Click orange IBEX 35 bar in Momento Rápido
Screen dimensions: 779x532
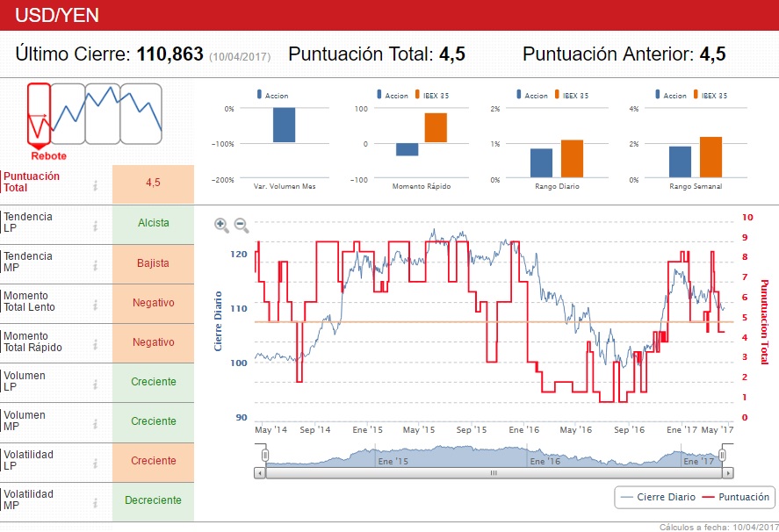click(436, 127)
